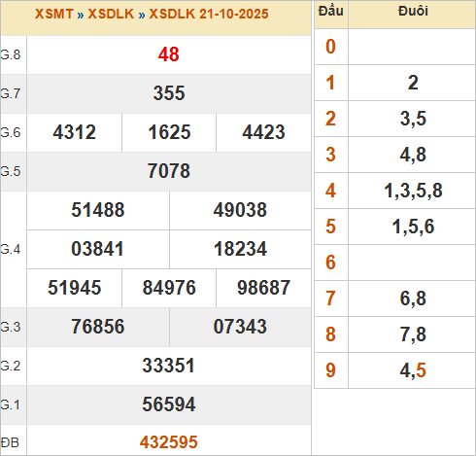
Task: Click tail values 6,8
Action: coord(413,298)
